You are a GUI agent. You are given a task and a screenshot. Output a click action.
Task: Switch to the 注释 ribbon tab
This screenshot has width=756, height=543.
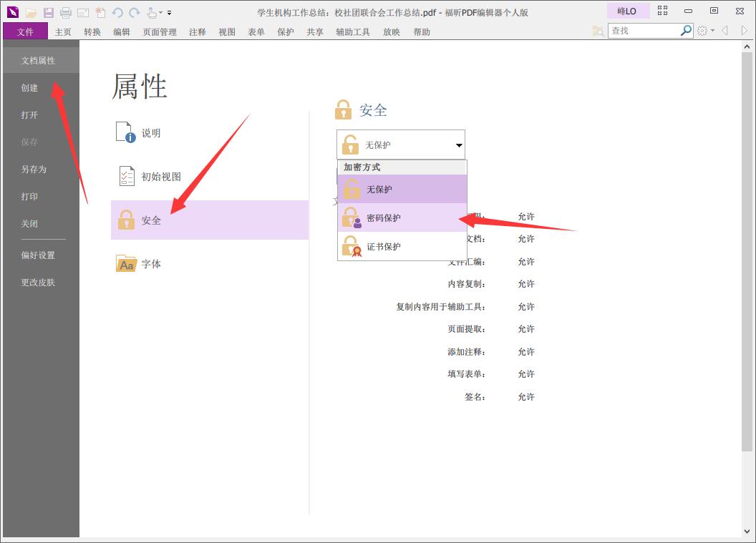coord(198,31)
